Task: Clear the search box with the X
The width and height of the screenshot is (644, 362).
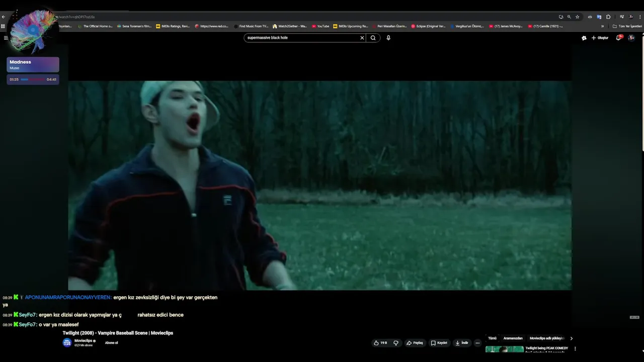Action: (362, 38)
